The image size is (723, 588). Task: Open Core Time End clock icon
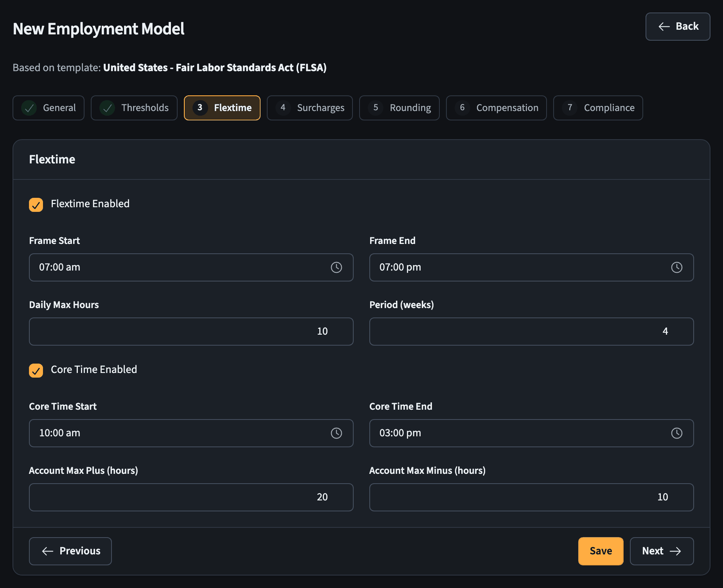click(x=676, y=433)
